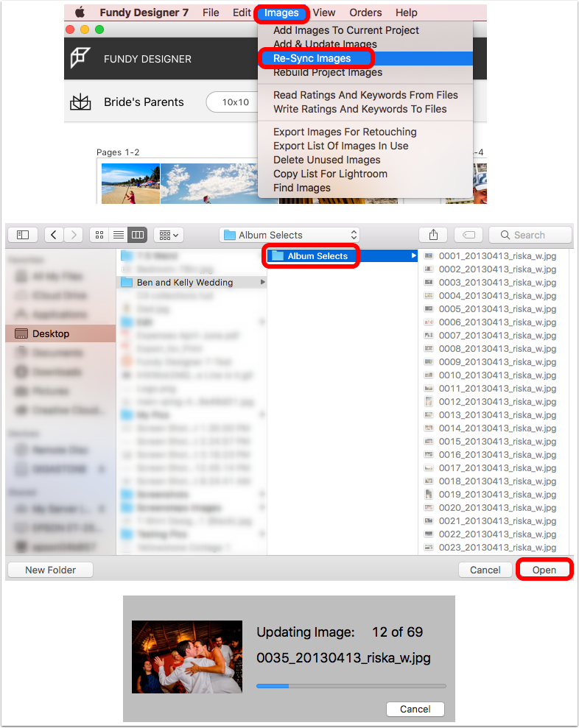This screenshot has width=579, height=728.
Task: Select file 0005_20130413_riska_w.jpg
Action: point(497,309)
